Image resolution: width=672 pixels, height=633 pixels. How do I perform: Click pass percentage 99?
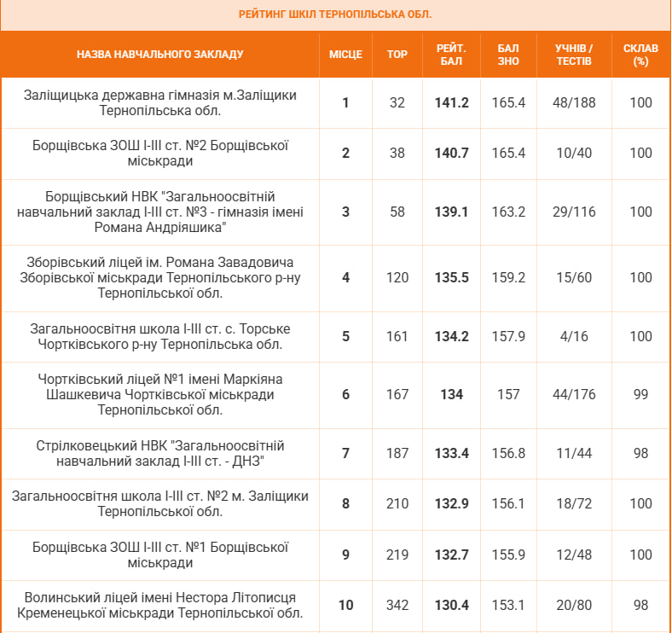640,394
